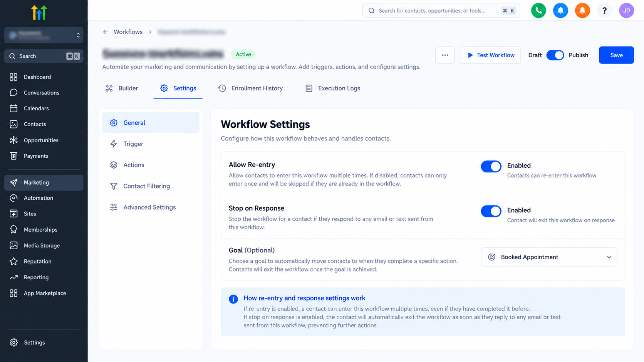This screenshot has height=362, width=644.
Task: Click the back arrow beside Workflows
Action: 106,32
